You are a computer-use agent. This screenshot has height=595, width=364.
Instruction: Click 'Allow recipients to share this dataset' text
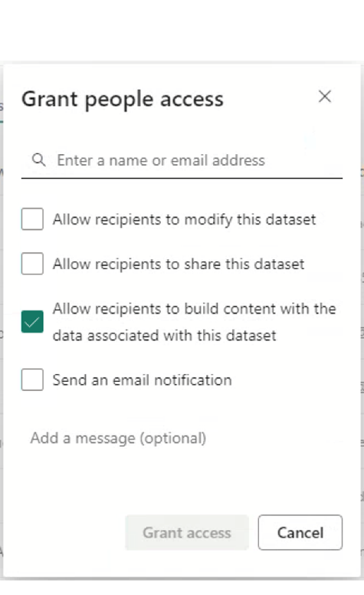(x=179, y=264)
